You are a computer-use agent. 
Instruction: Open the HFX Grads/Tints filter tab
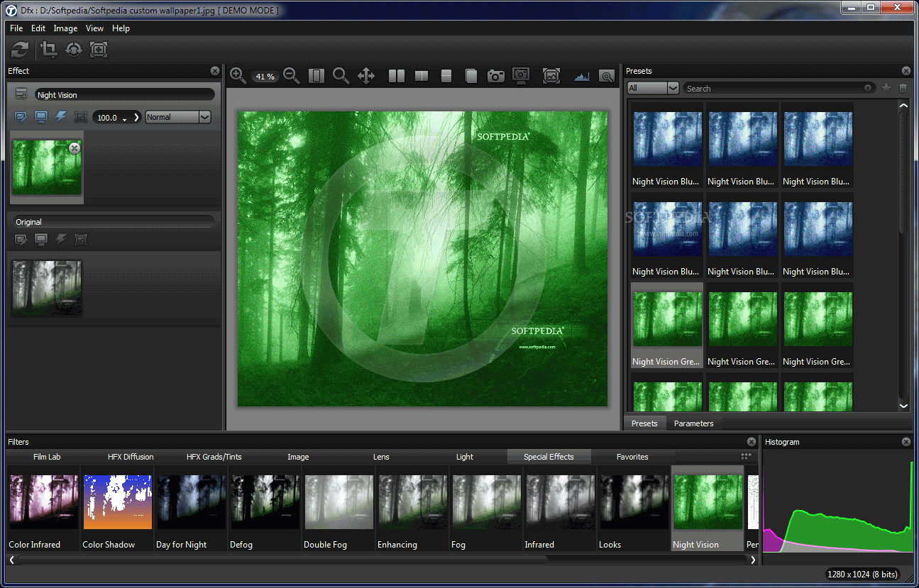click(214, 457)
